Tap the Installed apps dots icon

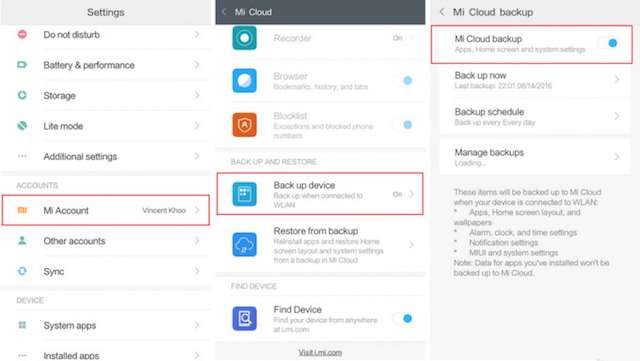click(22, 355)
